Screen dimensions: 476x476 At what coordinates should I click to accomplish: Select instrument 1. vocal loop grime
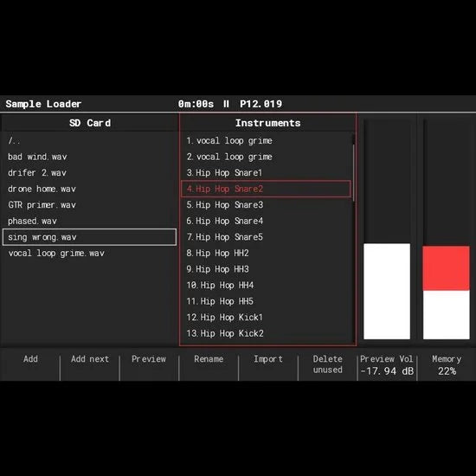pos(266,141)
